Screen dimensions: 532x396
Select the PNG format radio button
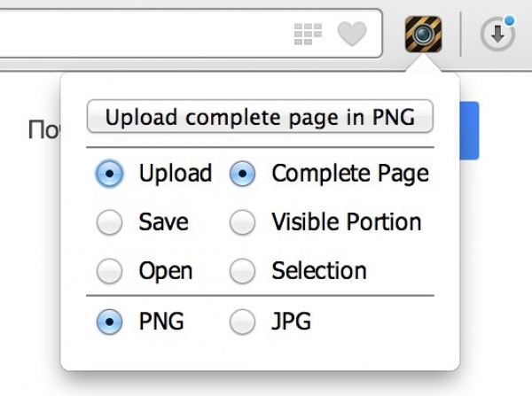coord(109,322)
